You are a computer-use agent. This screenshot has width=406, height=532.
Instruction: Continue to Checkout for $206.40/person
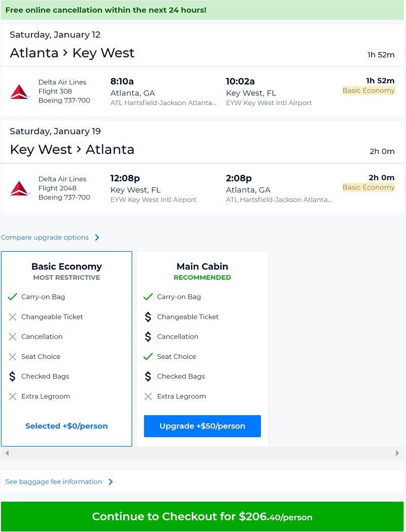pyautogui.click(x=202, y=517)
